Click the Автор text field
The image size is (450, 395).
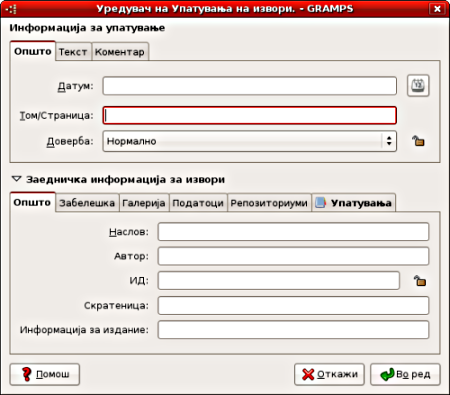point(293,256)
